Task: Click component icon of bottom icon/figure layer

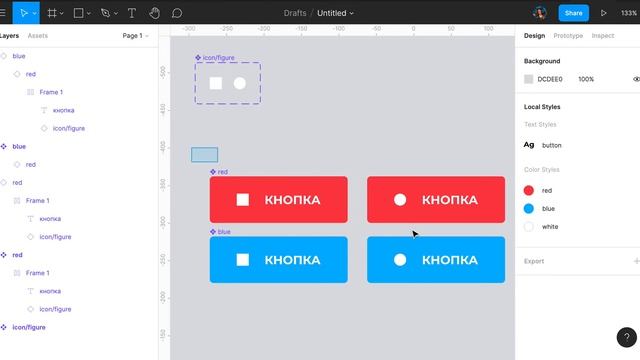Action: [3, 327]
